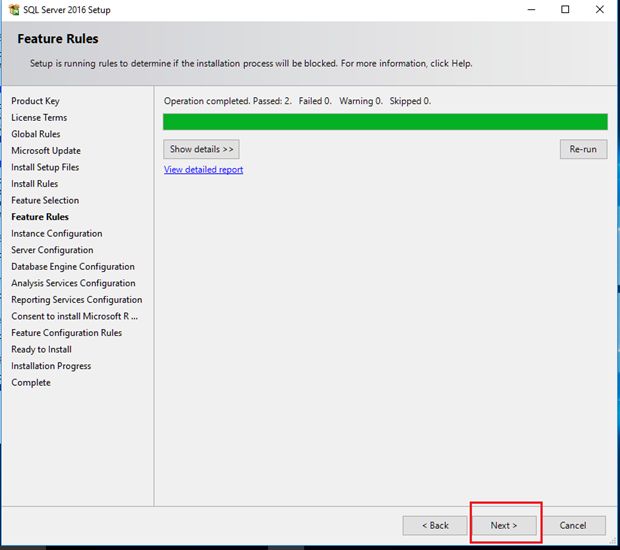Close the SQL Server 2016 Setup window
The height and width of the screenshot is (550, 620).
click(x=600, y=10)
